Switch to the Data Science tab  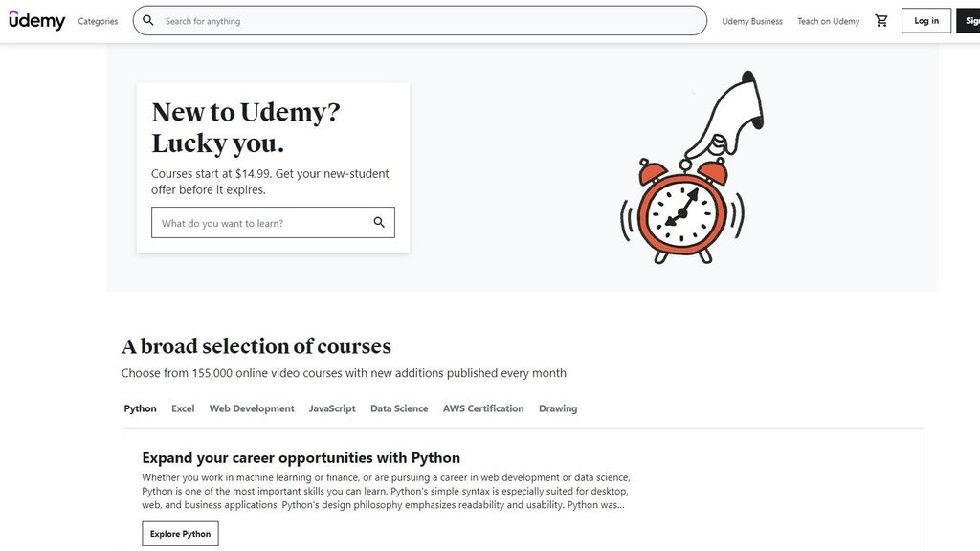pos(398,408)
